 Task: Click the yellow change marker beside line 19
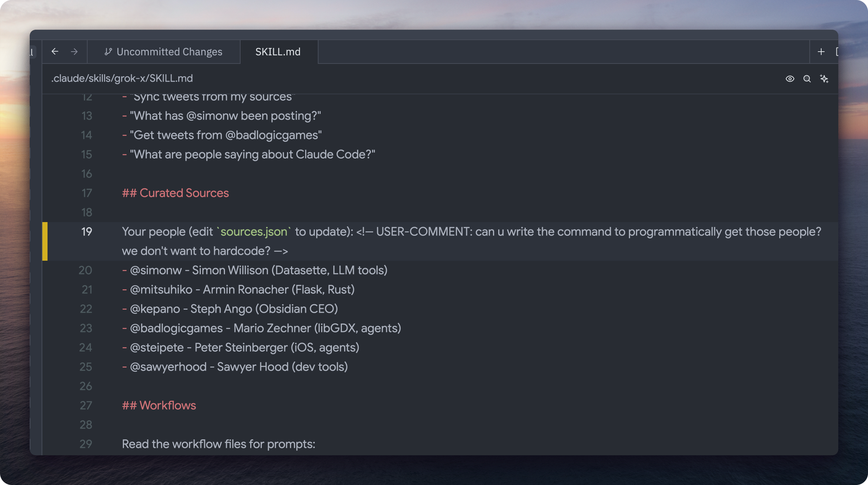45,241
